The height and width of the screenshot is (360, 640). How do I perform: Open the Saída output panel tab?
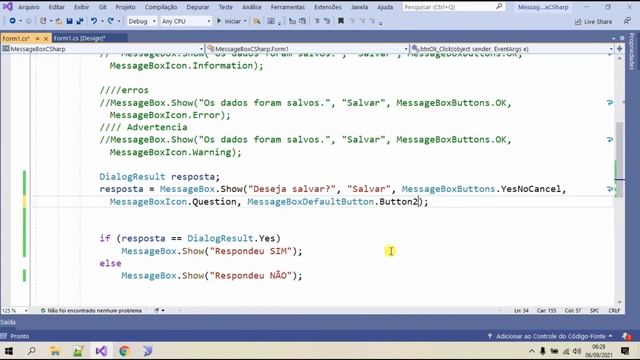click(8, 322)
